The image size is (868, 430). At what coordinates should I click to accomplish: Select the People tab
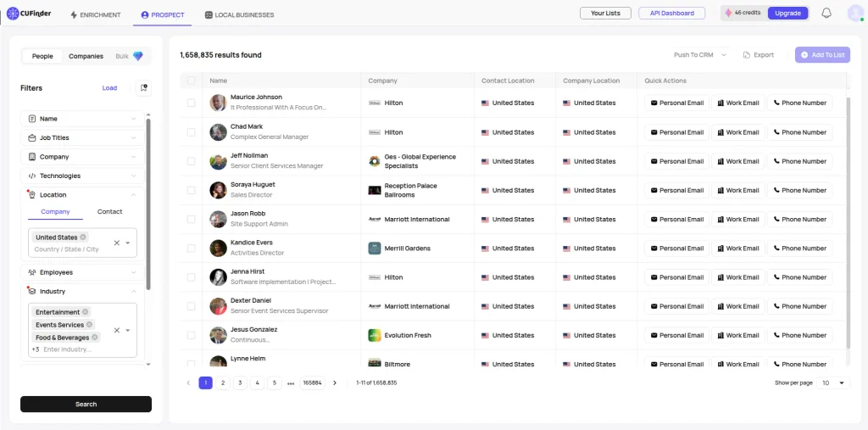[42, 56]
